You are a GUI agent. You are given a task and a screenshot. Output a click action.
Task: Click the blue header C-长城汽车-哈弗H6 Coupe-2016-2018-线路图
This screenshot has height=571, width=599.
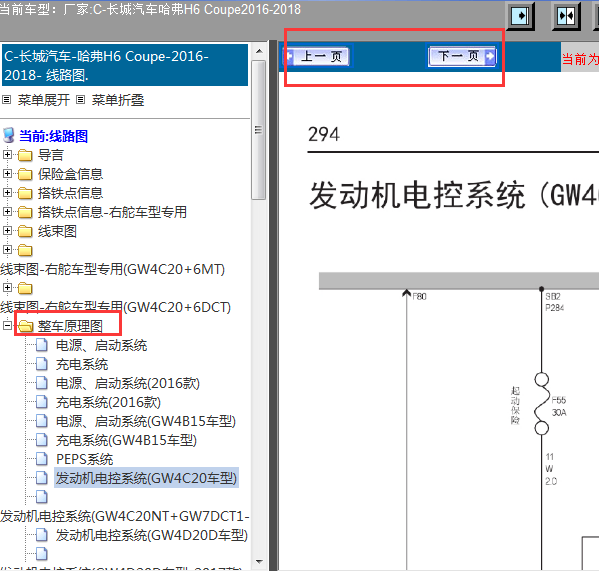(x=125, y=65)
